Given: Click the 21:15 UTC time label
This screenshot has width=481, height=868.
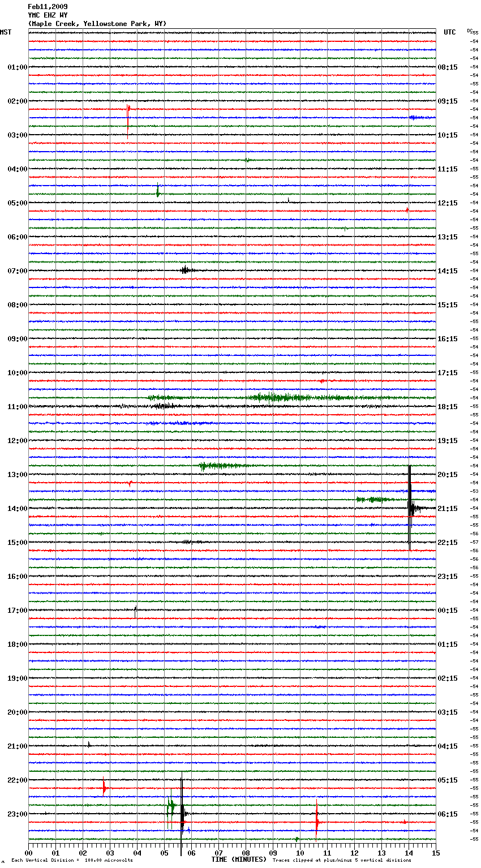Looking at the screenshot, I should 448,509.
